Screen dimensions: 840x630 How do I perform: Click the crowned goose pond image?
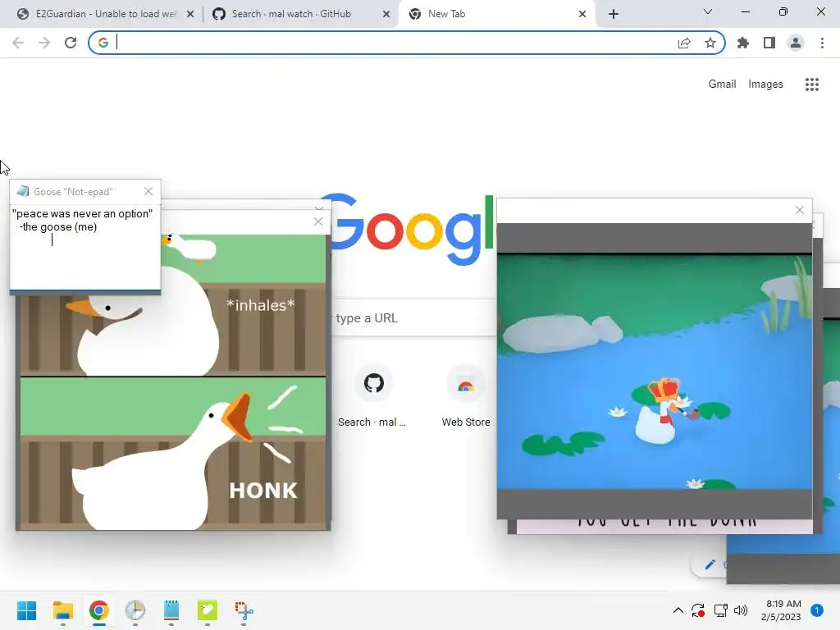pyautogui.click(x=654, y=372)
